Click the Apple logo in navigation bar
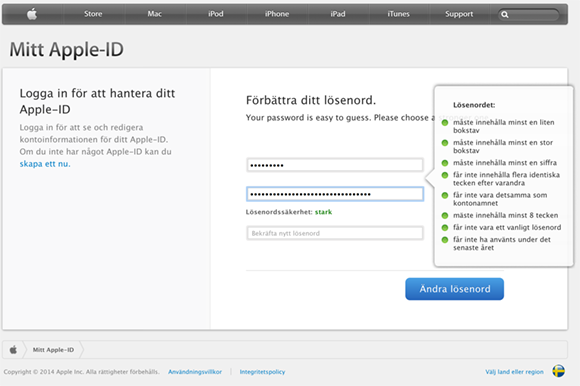Image resolution: width=580 pixels, height=386 pixels. pos(32,14)
